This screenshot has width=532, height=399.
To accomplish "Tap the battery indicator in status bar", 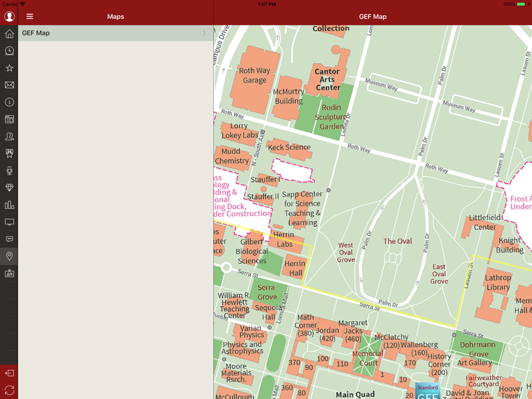I will click(x=521, y=4).
